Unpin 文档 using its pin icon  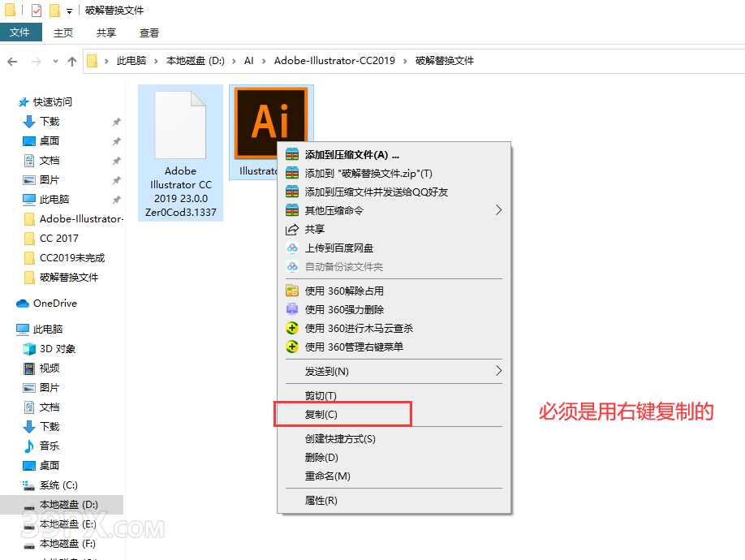[x=116, y=161]
